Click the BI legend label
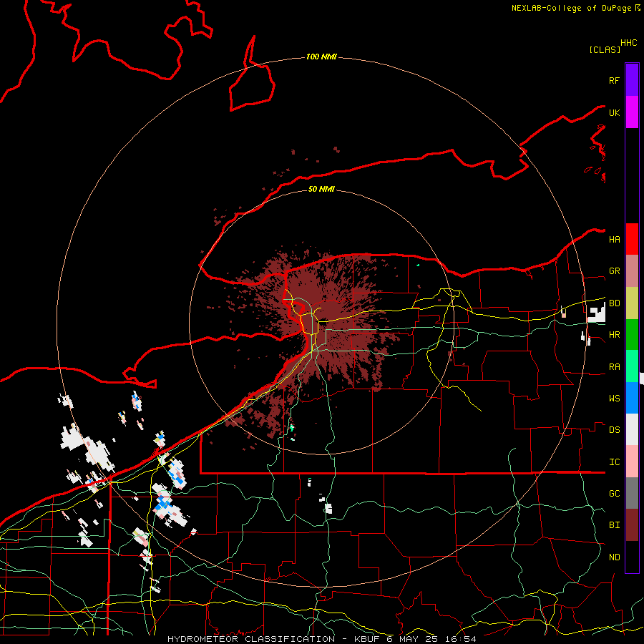 [x=614, y=525]
